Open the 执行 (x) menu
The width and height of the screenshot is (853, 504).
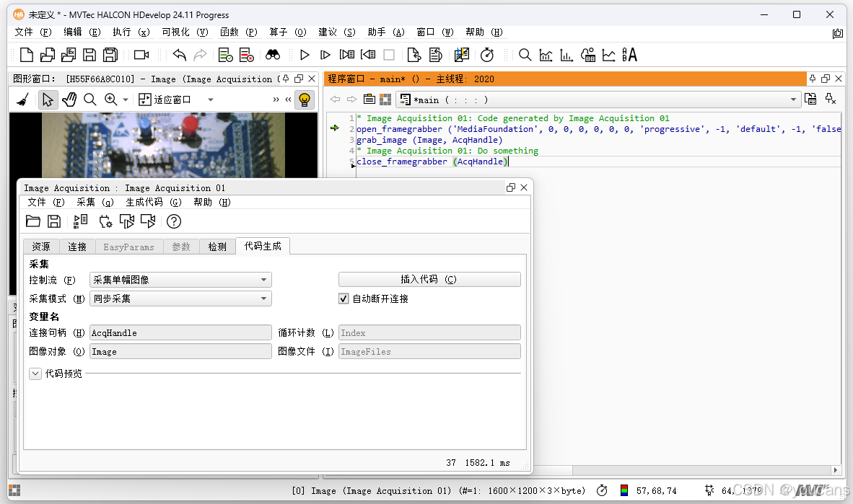click(x=131, y=32)
